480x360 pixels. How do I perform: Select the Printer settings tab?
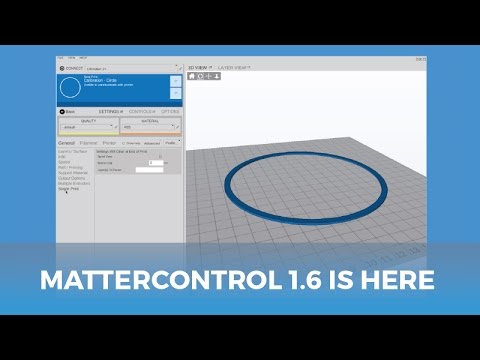109,143
